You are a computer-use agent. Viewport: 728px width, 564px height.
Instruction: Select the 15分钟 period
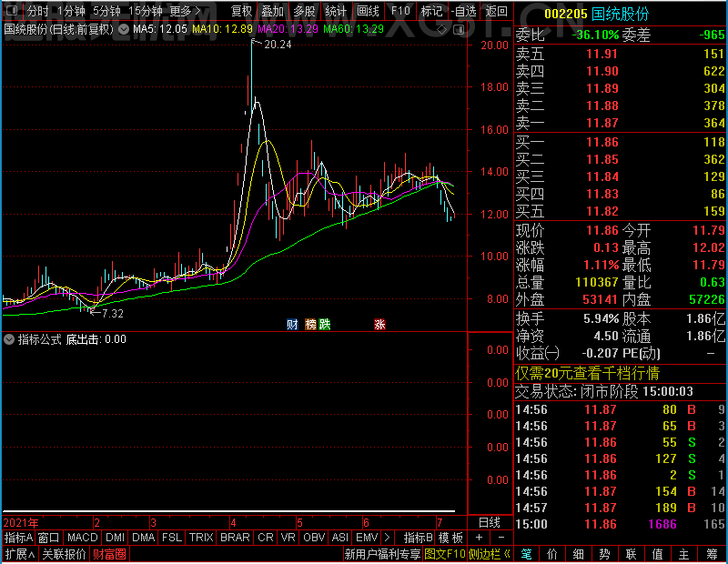[x=145, y=11]
